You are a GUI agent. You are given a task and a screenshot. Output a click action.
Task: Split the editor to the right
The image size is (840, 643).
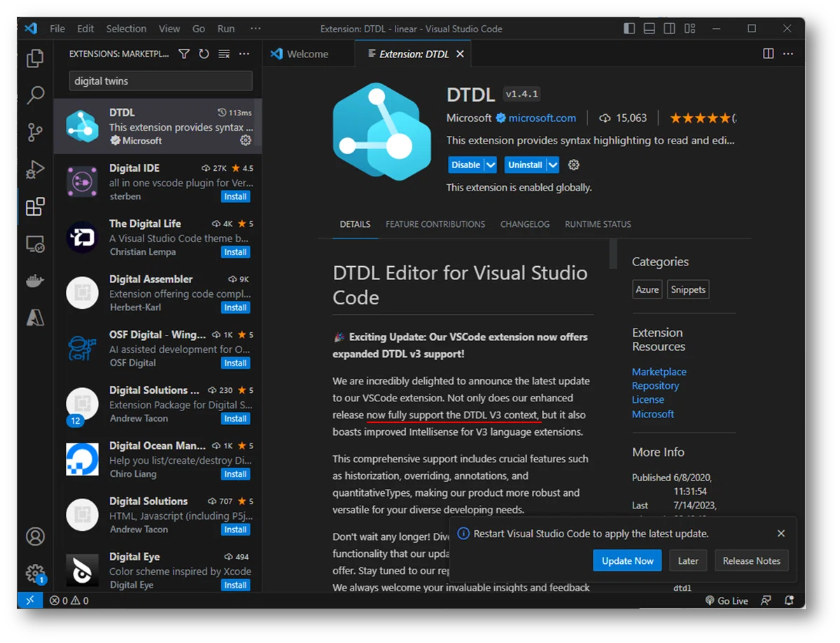768,54
